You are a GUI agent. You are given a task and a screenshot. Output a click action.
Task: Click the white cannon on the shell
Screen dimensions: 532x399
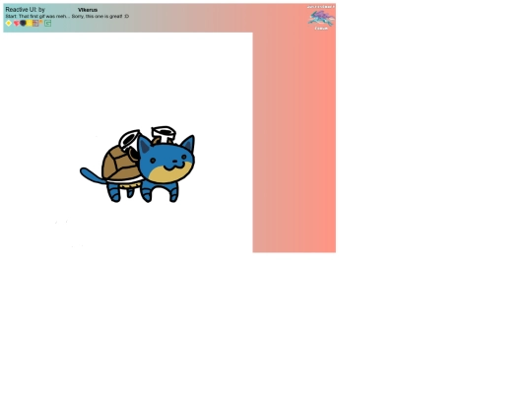129,140
